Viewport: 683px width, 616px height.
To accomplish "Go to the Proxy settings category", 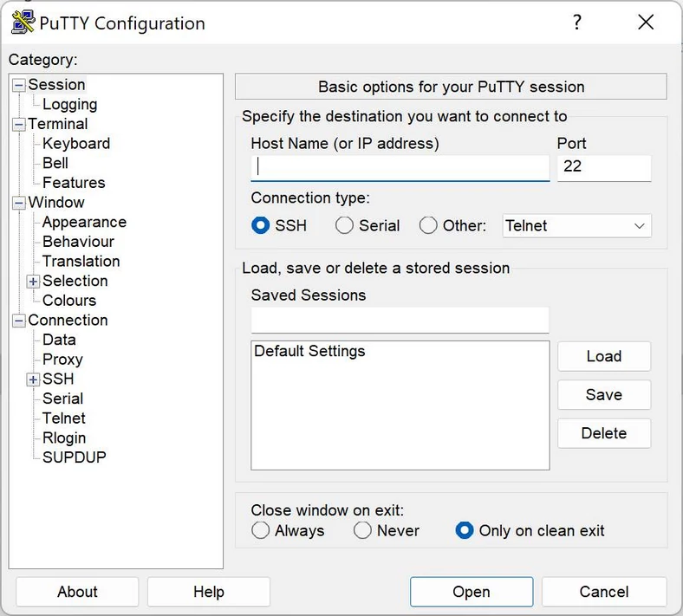I will point(62,359).
